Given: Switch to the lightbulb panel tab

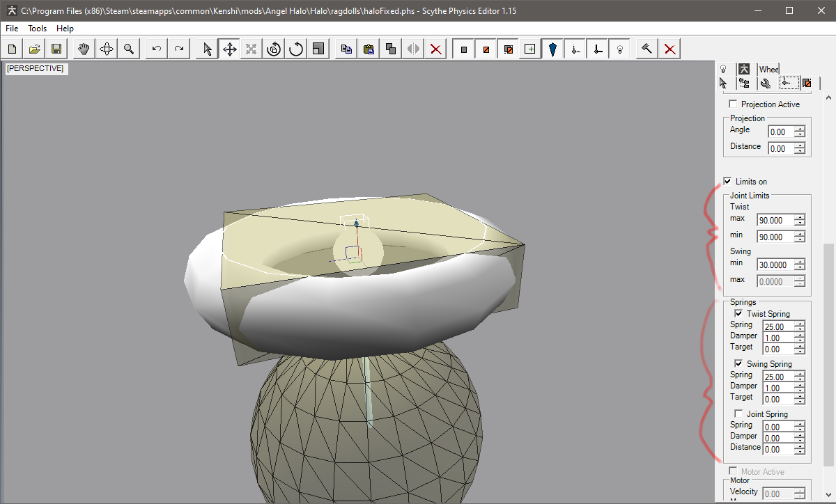Looking at the screenshot, I should click(724, 69).
